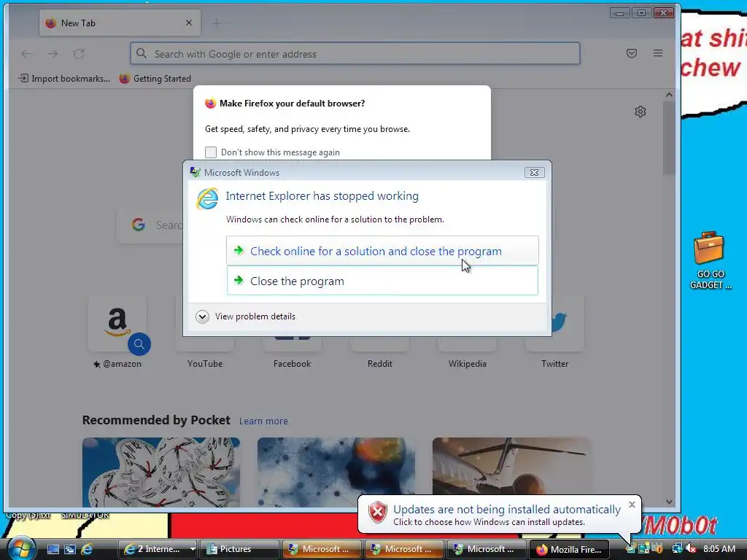Click Show Desktop quick launch icon

(53, 549)
